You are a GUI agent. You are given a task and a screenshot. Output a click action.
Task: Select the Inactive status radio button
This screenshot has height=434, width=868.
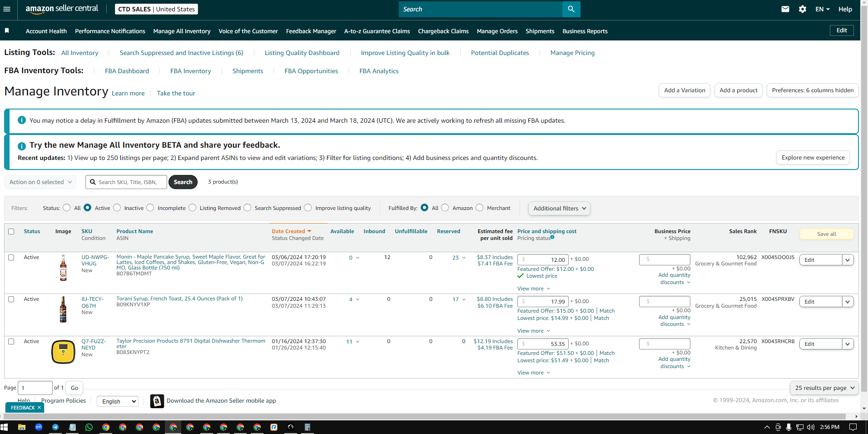(x=117, y=208)
